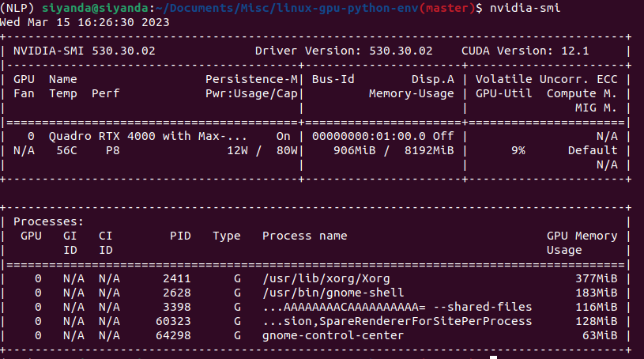Click the 'GPU Memory' column header
This screenshot has height=359, width=644.
pos(582,236)
